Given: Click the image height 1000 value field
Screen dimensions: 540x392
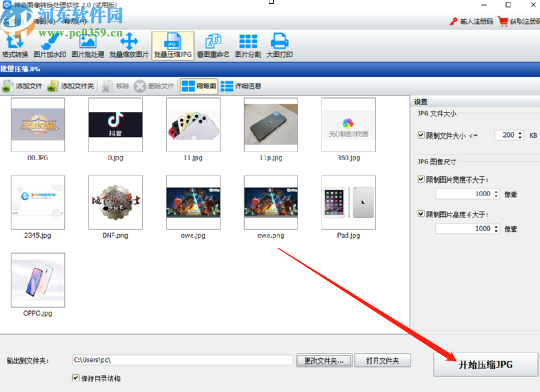Looking at the screenshot, I should pos(464,229).
